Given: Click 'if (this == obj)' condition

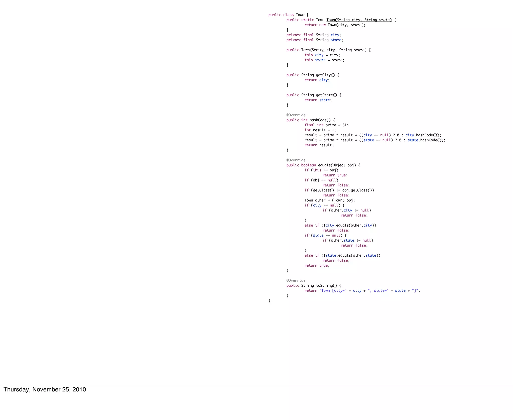Looking at the screenshot, I should pyautogui.click(x=321, y=170).
